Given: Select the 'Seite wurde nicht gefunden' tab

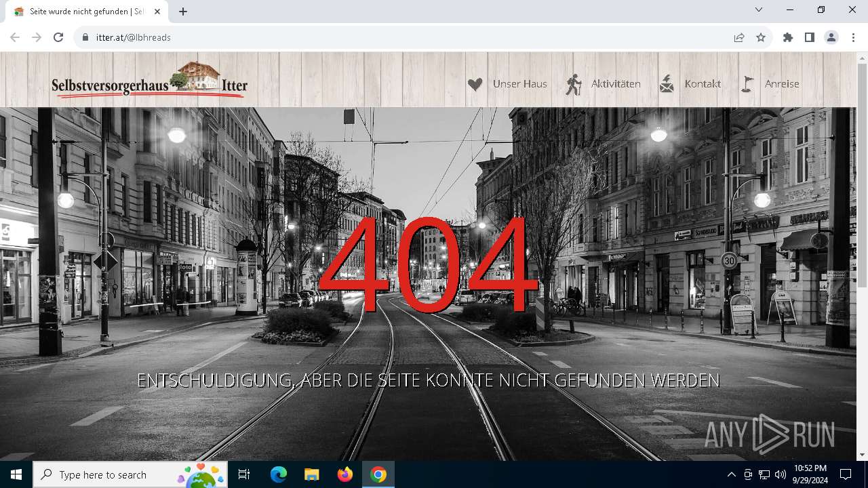Looking at the screenshot, I should (85, 12).
